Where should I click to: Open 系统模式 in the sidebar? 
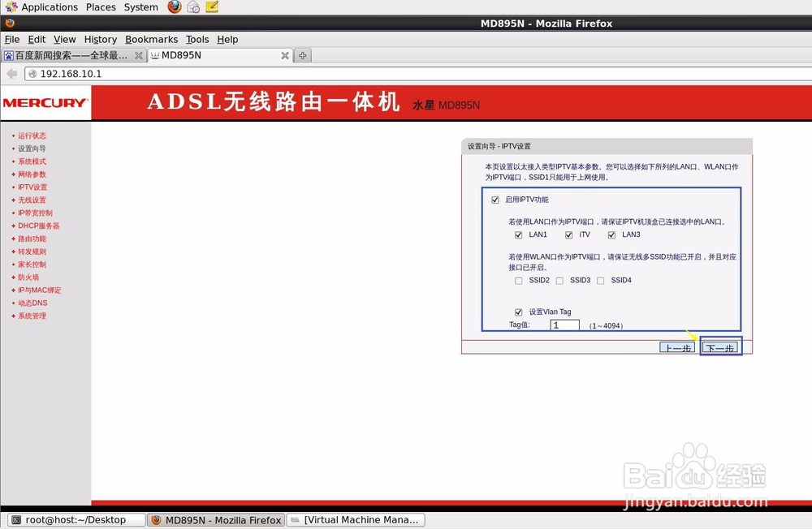pyautogui.click(x=32, y=161)
